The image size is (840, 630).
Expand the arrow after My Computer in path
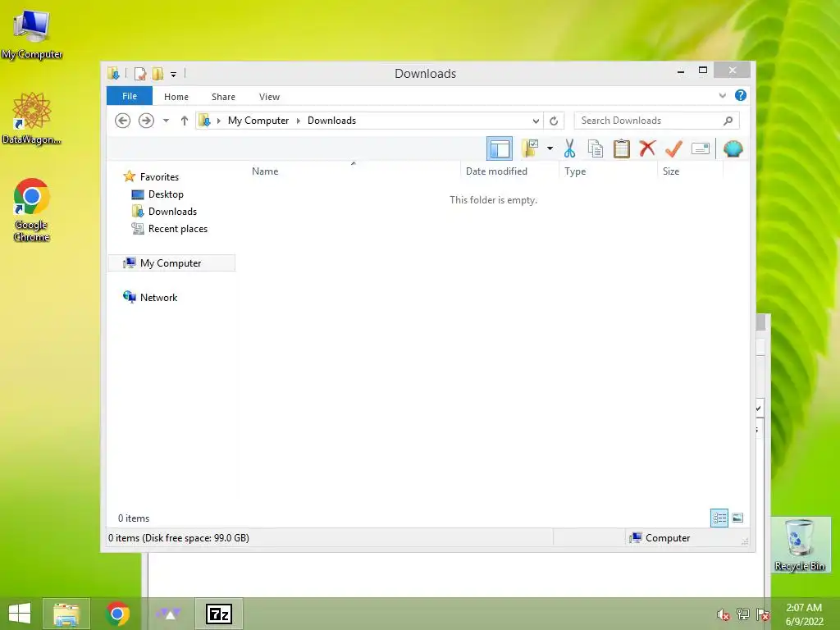click(x=299, y=121)
